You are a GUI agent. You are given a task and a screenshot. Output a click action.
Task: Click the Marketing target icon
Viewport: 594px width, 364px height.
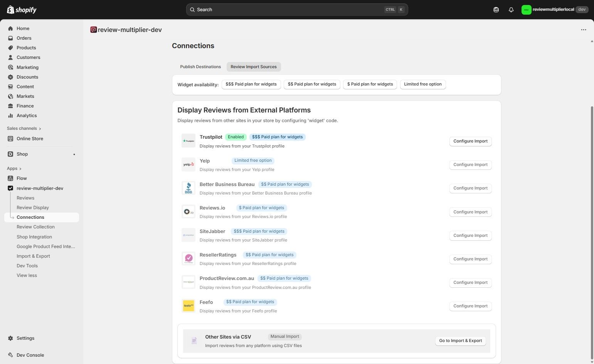click(x=10, y=67)
